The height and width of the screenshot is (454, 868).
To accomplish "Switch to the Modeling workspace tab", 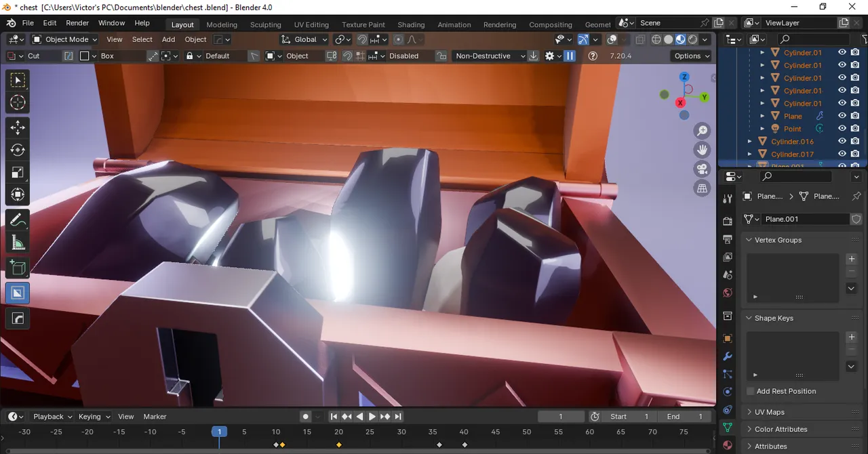I will coord(222,24).
